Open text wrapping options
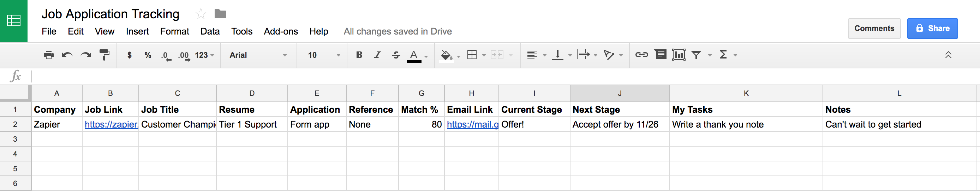This screenshot has height=191, width=980. 583,55
